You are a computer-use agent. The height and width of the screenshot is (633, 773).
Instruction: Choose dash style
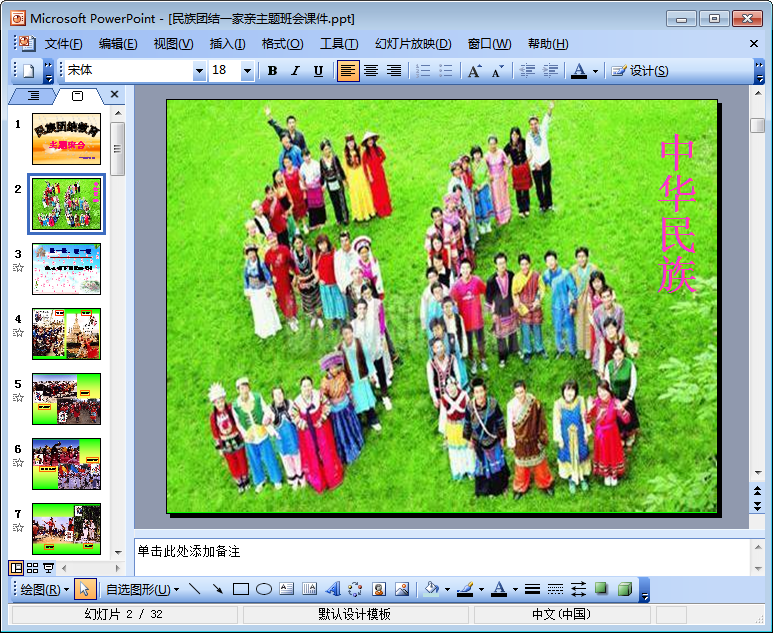555,589
